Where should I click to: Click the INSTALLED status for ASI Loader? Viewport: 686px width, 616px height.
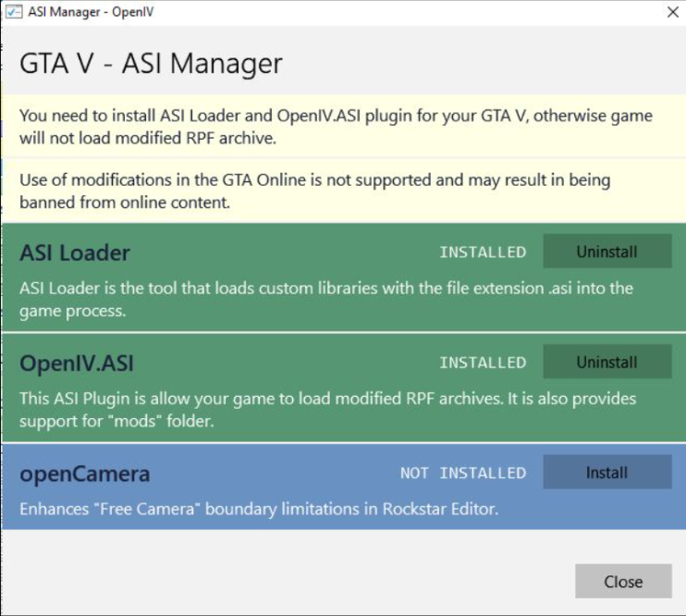(x=482, y=253)
